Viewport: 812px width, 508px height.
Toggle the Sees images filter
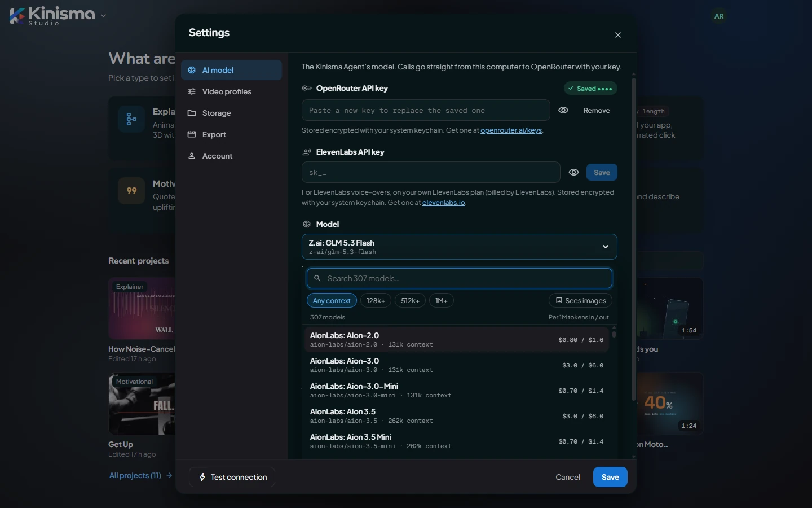[x=580, y=301]
